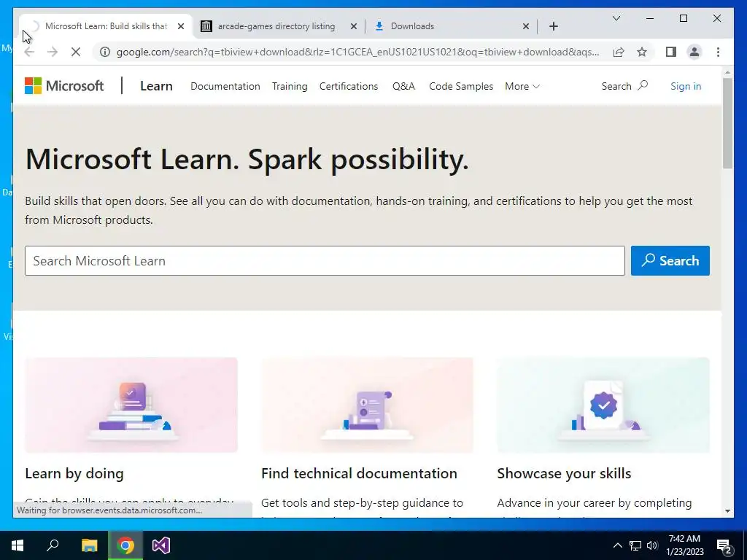Open Chrome profile avatar

(x=694, y=52)
